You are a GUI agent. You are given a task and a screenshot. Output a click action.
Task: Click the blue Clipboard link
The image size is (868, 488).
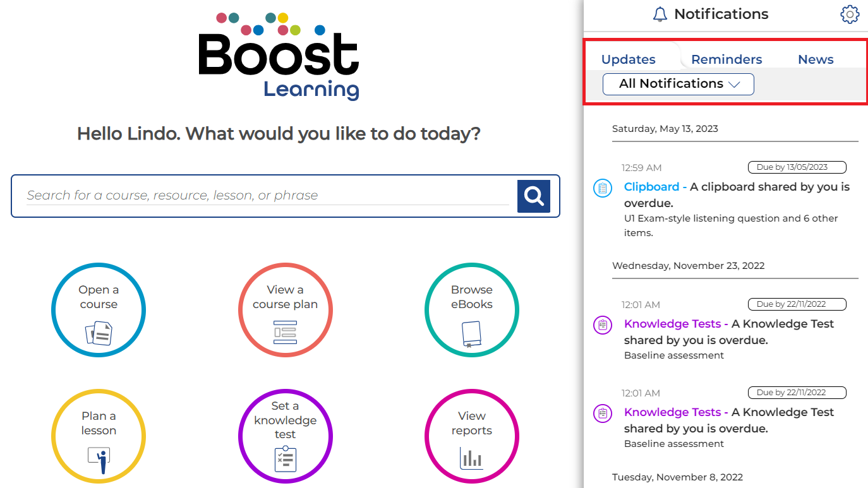(x=651, y=187)
